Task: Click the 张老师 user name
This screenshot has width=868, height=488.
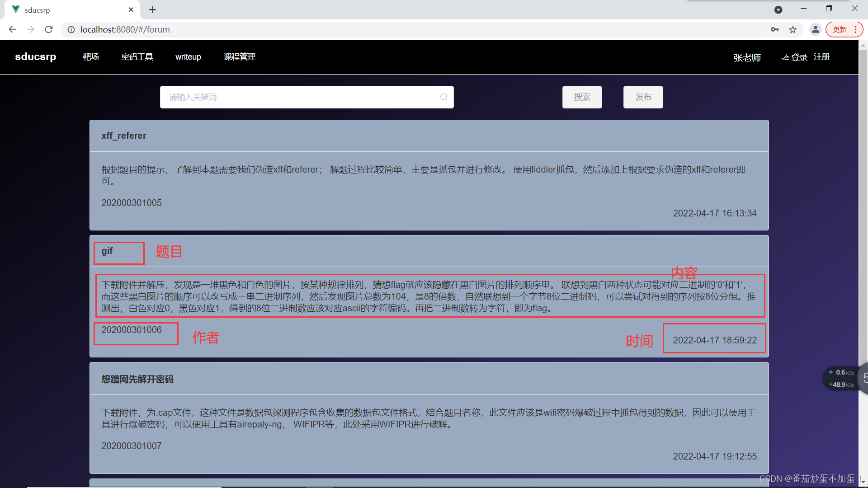Action: click(747, 57)
